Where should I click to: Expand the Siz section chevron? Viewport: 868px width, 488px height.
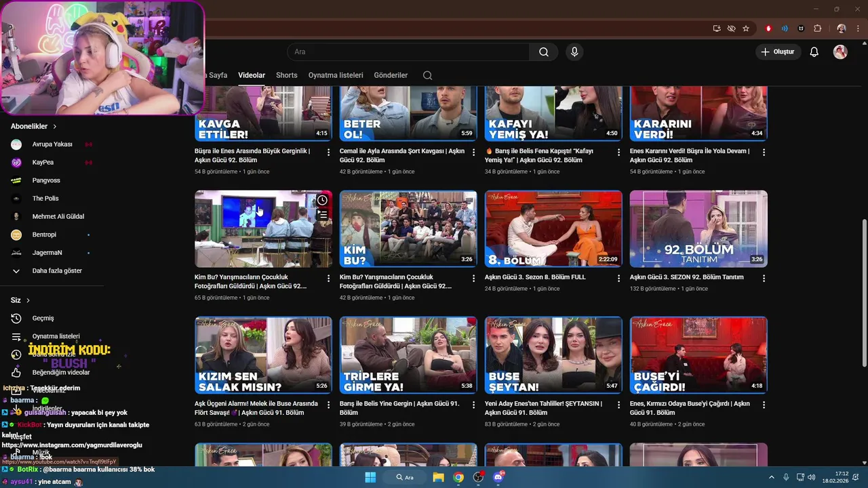[28, 300]
